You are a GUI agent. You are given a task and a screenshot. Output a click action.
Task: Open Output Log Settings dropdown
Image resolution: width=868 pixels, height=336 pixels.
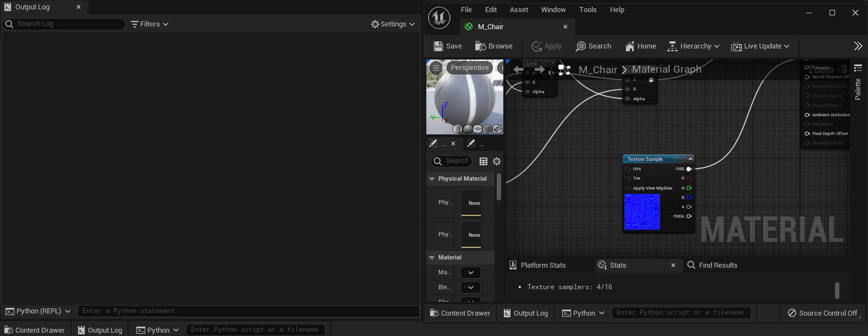coord(393,24)
